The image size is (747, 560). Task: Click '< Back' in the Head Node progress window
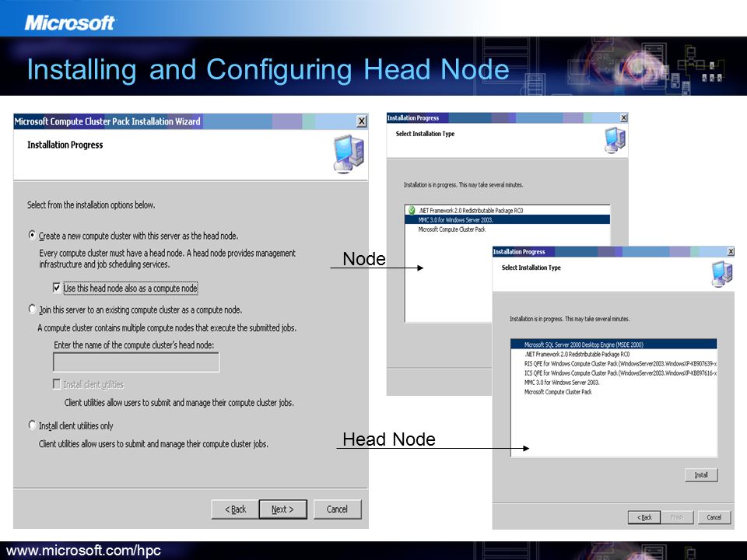coord(644,517)
